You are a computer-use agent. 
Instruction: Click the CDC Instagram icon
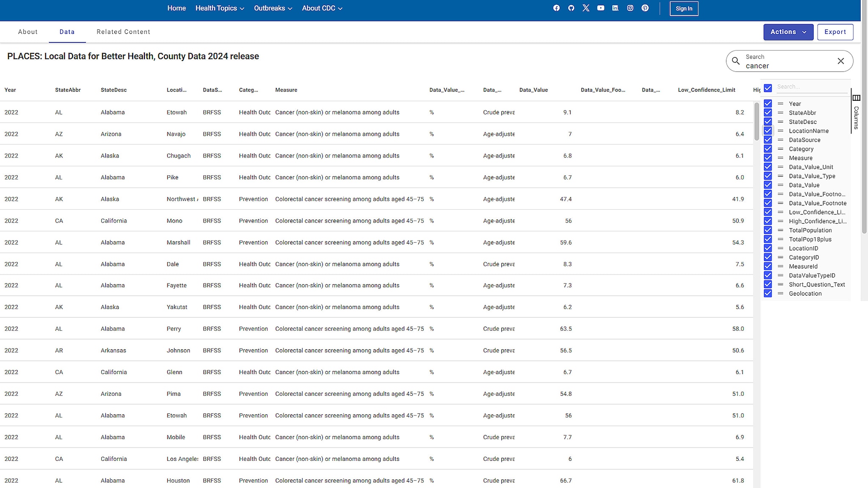pyautogui.click(x=629, y=8)
